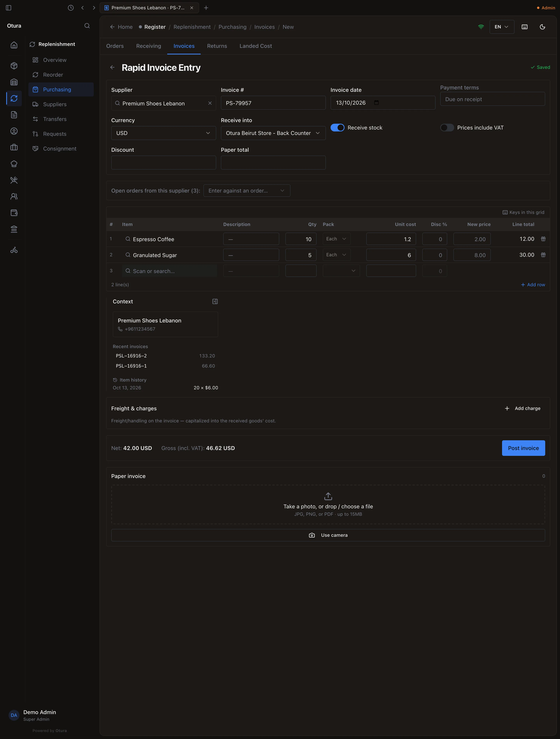Open the empty row 3 pack dropdown

pyautogui.click(x=341, y=271)
